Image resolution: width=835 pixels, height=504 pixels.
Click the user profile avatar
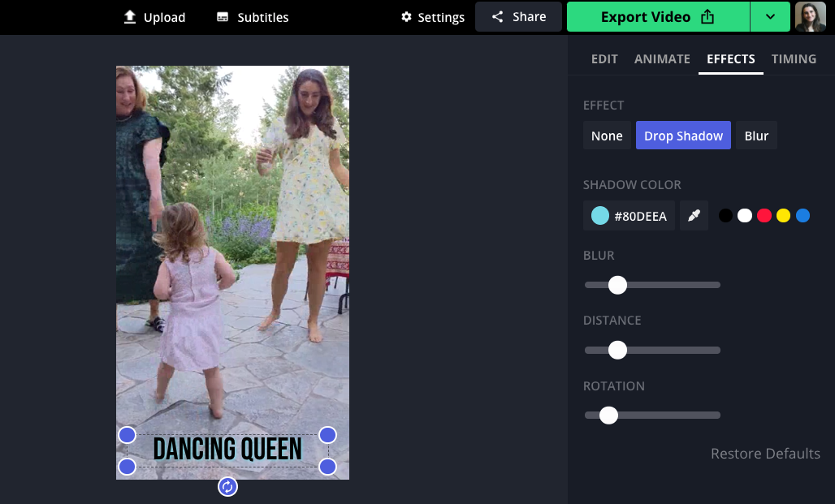[810, 17]
